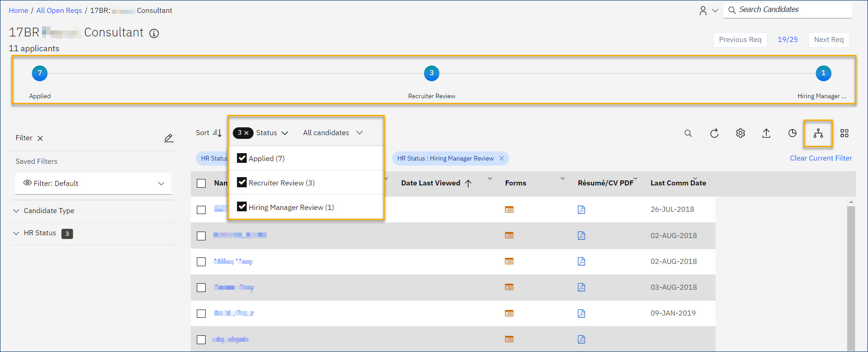Open the Date Last Viewed column menu chevron
The image size is (868, 352).
click(490, 179)
